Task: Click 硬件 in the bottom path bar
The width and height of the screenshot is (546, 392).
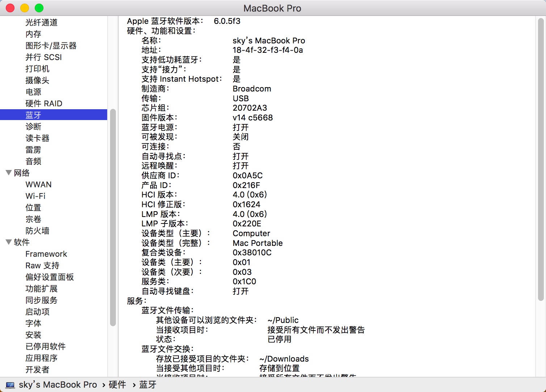Action: click(117, 385)
